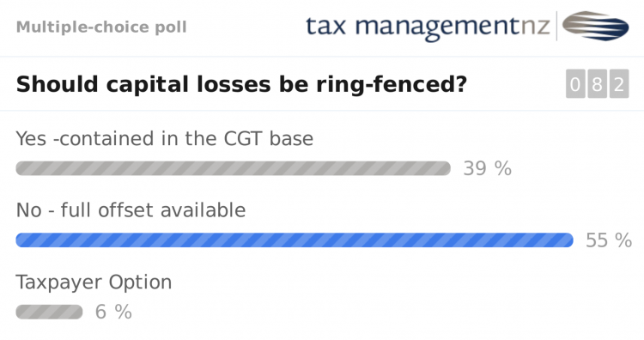Click the short gray 6% result bar
Viewport: 644px width, 340px height.
[49, 312]
